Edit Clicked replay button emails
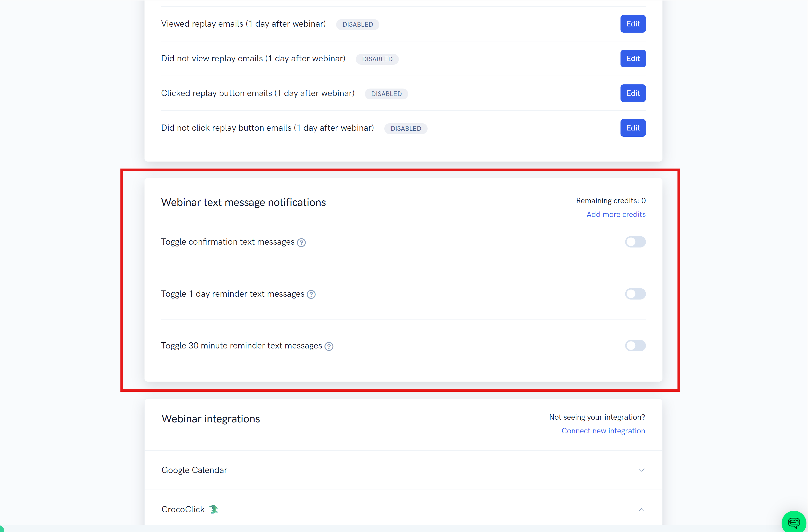 633,93
